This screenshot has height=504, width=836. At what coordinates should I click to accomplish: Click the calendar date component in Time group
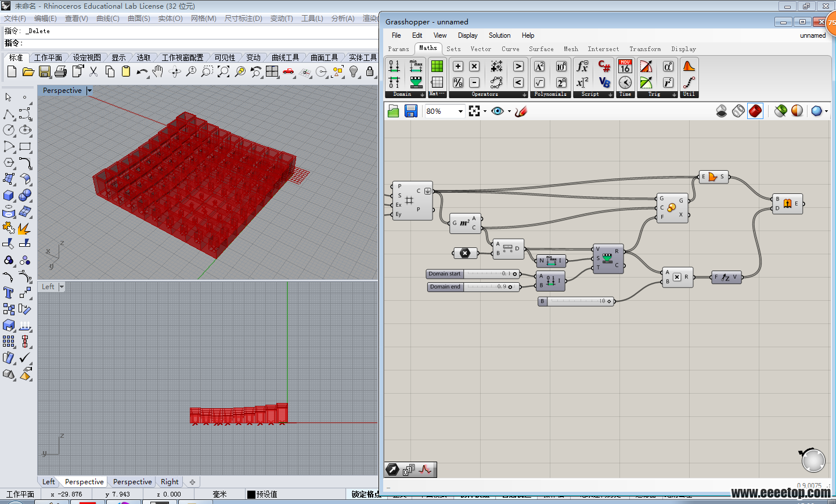[625, 66]
